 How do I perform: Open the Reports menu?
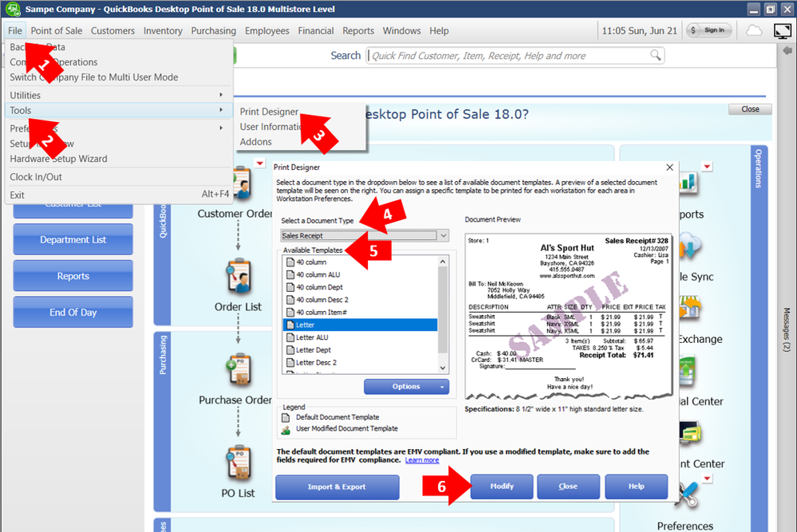pos(358,30)
